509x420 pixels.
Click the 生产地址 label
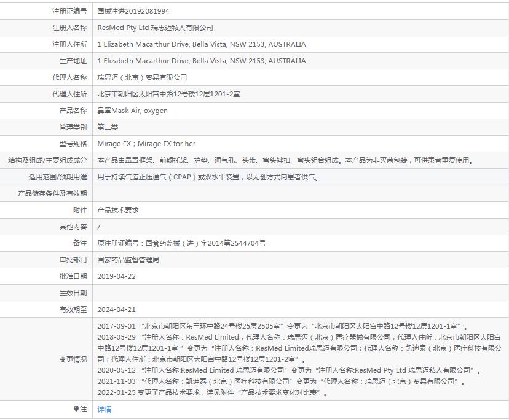73,61
